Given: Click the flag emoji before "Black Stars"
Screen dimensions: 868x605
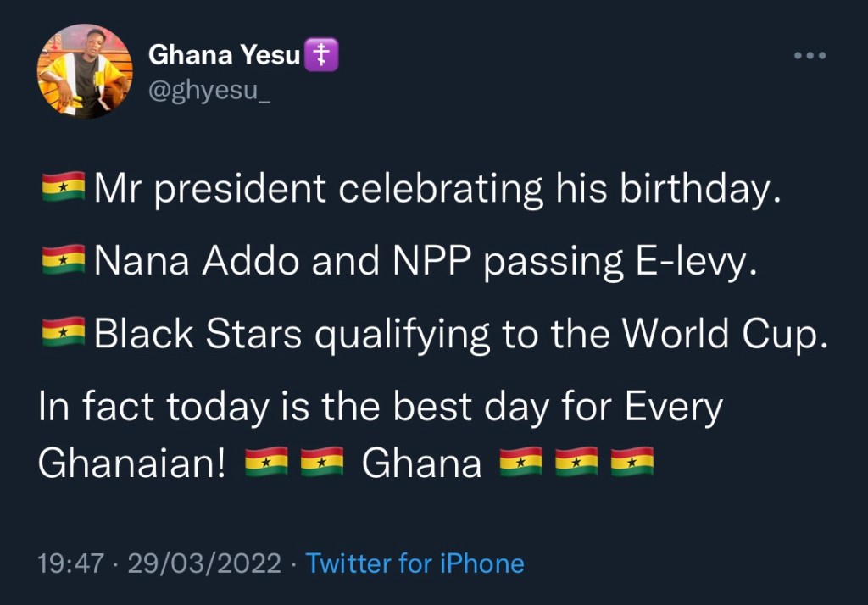Looking at the screenshot, I should click(63, 335).
